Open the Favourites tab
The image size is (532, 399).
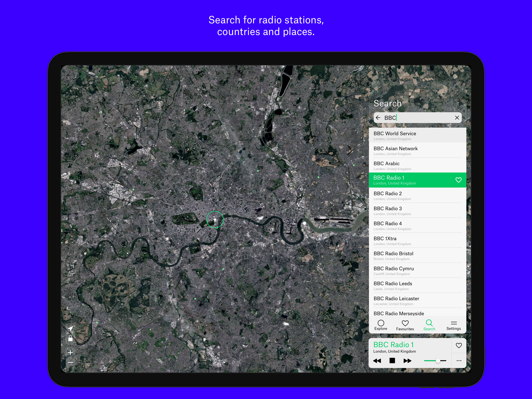click(x=405, y=325)
